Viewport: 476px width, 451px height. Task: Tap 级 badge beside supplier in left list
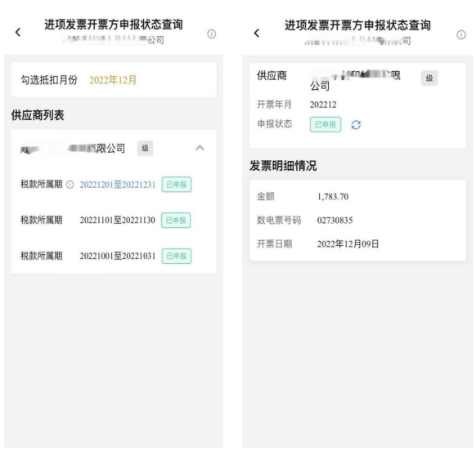(145, 149)
